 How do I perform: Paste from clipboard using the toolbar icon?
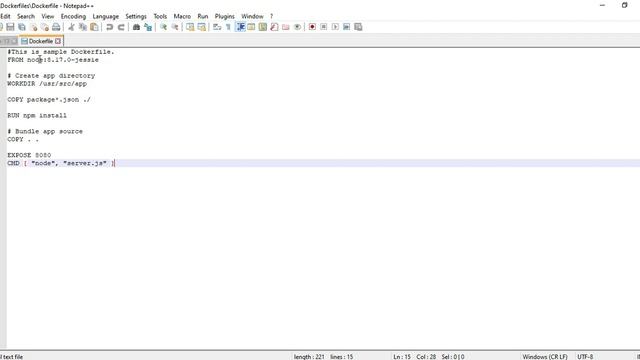(x=94, y=27)
